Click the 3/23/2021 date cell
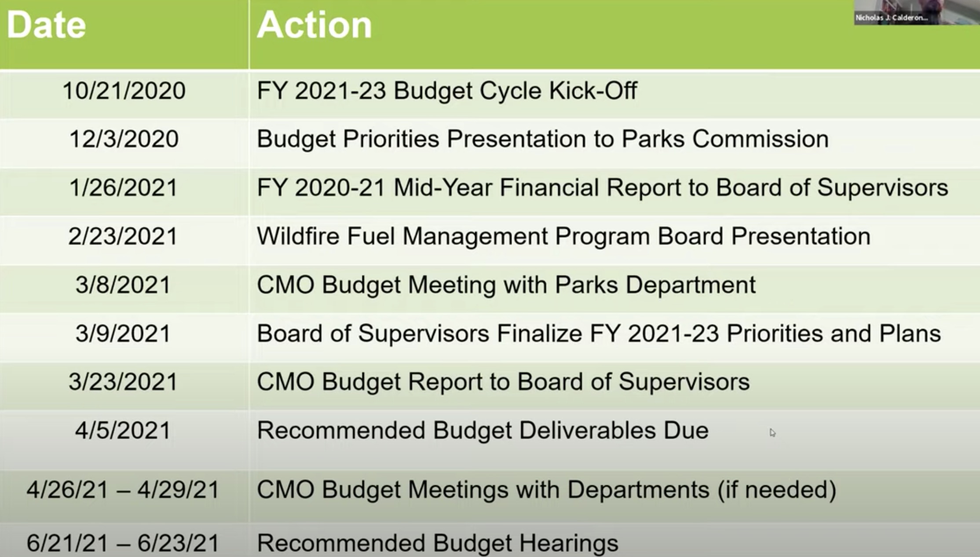Viewport: 980px width, 557px height. 123,382
